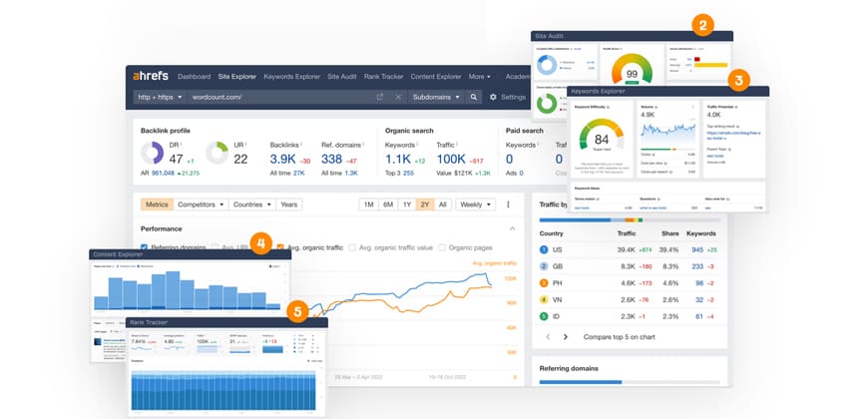Click the ahrefs logo in the navigation bar
The image size is (868, 419).
[150, 77]
